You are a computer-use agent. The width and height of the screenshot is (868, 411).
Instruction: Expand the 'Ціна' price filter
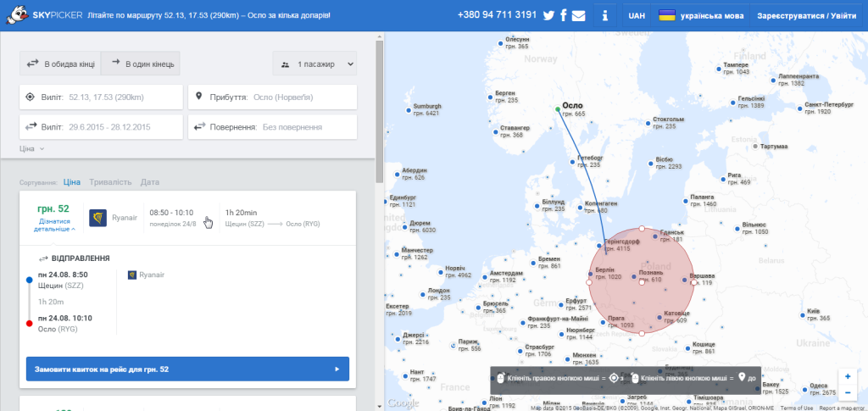[x=31, y=149]
